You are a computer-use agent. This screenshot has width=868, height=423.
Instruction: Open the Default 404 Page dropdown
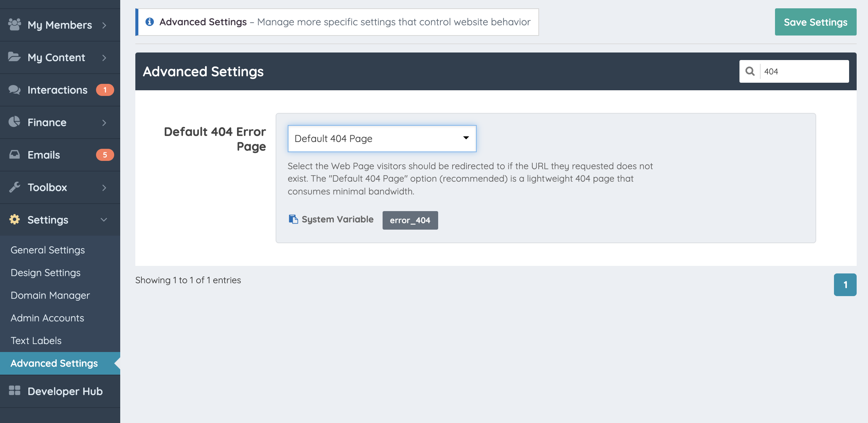click(x=382, y=139)
